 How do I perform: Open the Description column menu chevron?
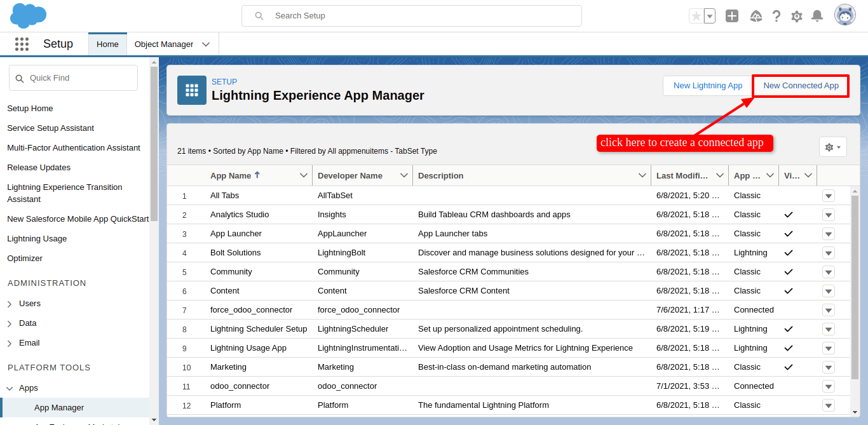pyautogui.click(x=642, y=175)
